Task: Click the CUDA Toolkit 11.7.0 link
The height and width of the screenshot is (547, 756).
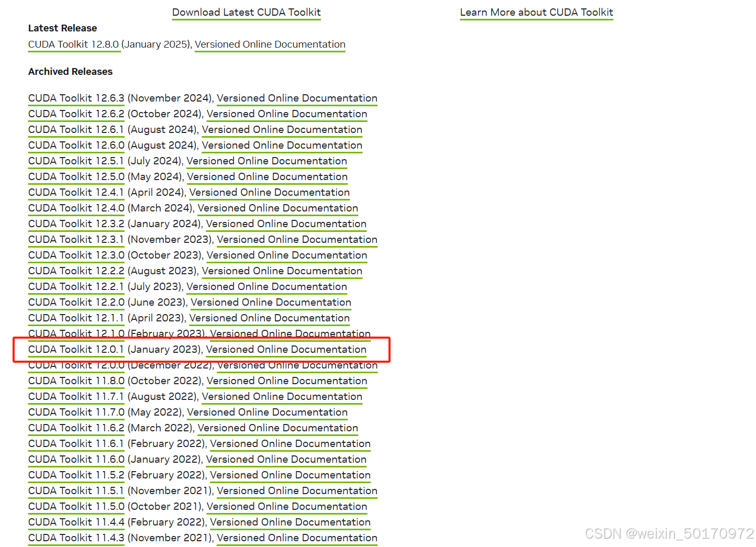Action: (x=76, y=412)
